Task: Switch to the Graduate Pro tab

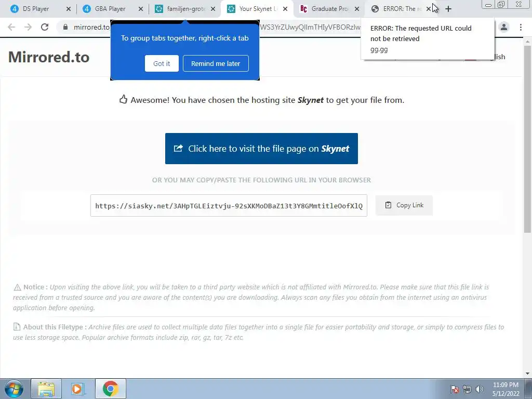Action: tap(329, 9)
